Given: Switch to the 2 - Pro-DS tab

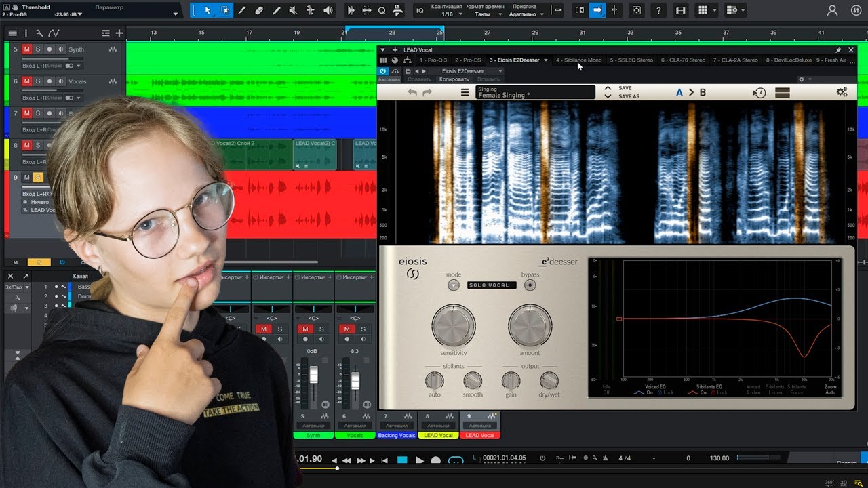Looking at the screenshot, I should [x=468, y=60].
